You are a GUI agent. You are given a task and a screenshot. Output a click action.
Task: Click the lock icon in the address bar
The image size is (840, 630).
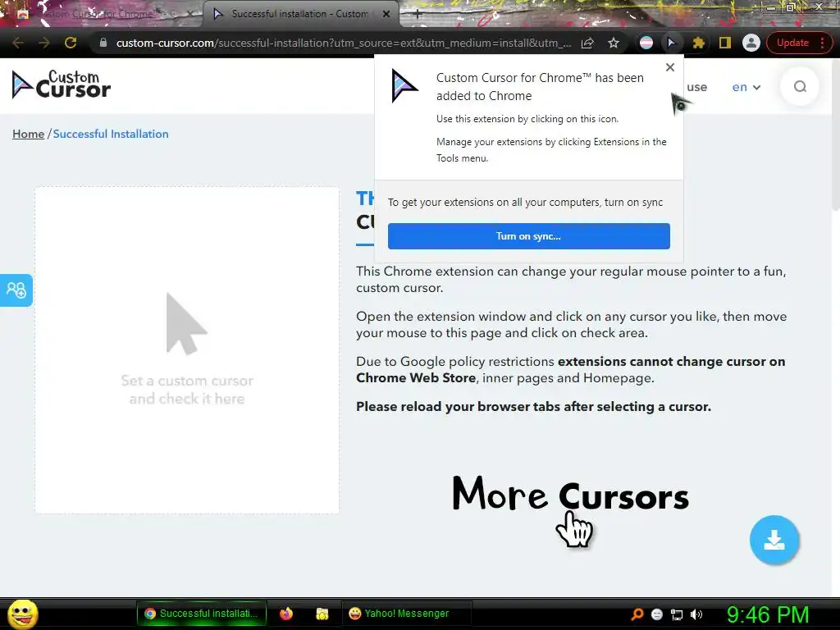click(x=103, y=43)
